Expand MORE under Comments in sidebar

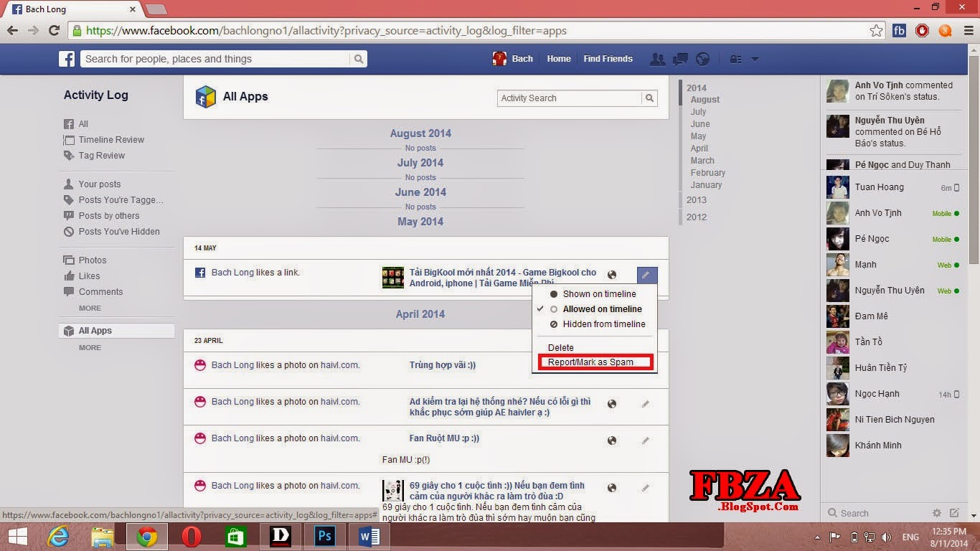pos(90,309)
